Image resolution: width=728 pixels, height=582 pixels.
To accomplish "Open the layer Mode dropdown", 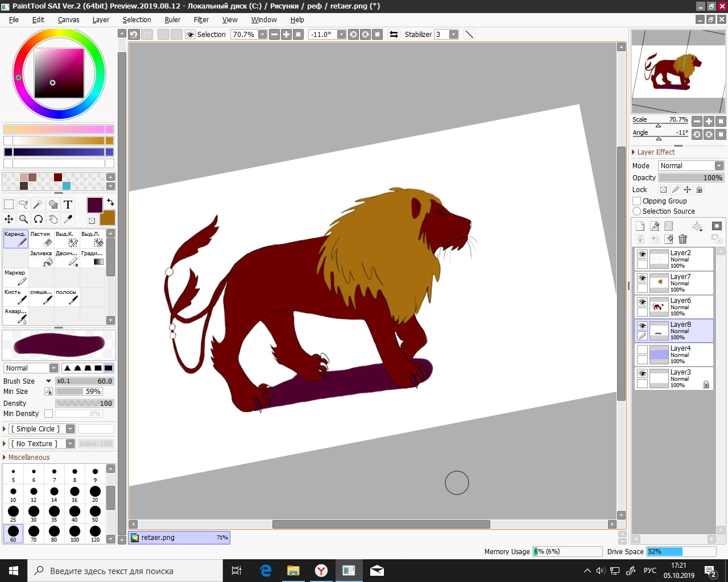I will [x=690, y=166].
